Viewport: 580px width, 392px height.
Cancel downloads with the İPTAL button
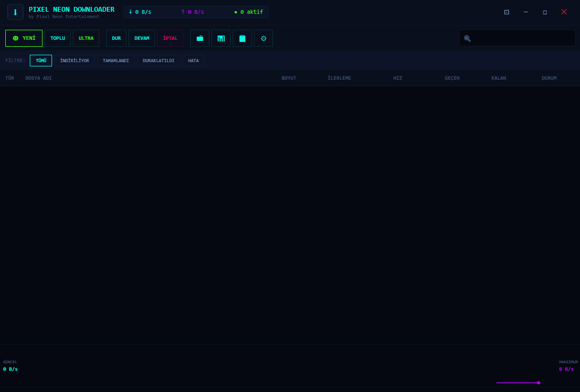pos(170,38)
